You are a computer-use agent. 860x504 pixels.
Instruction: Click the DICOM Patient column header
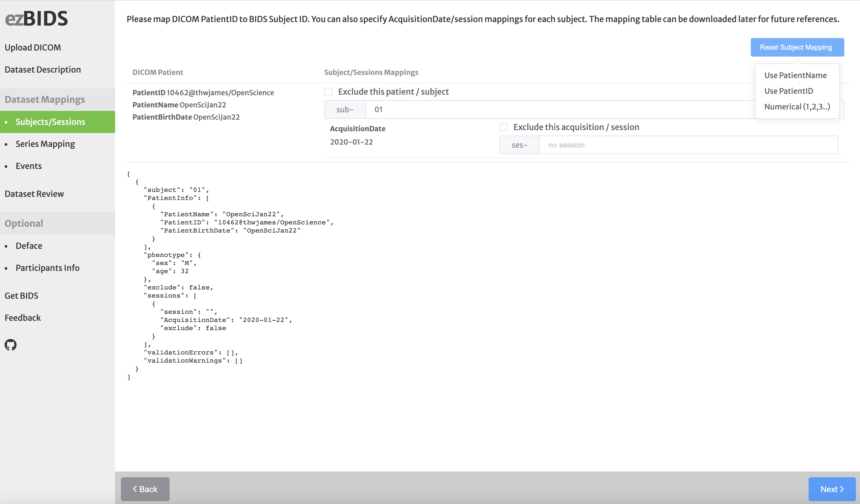(158, 72)
